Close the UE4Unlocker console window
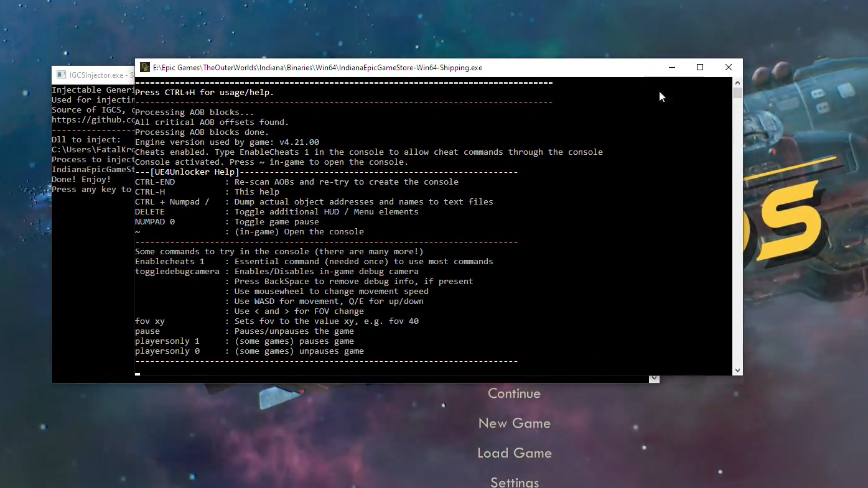Image resolution: width=868 pixels, height=488 pixels. coord(729,68)
